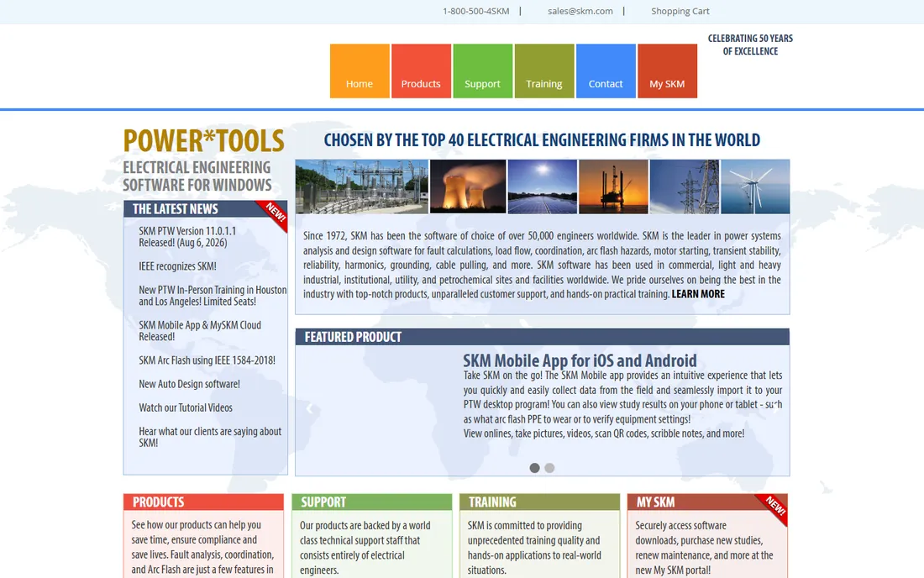Click the wind turbine photo thumbnail
The height and width of the screenshot is (578, 924).
click(x=755, y=187)
